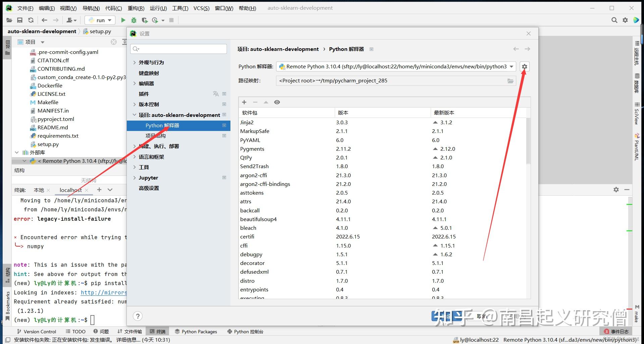Image resolution: width=644 pixels, height=344 pixels.
Task: Switch to the 本地 terminal tab
Action: (x=39, y=190)
